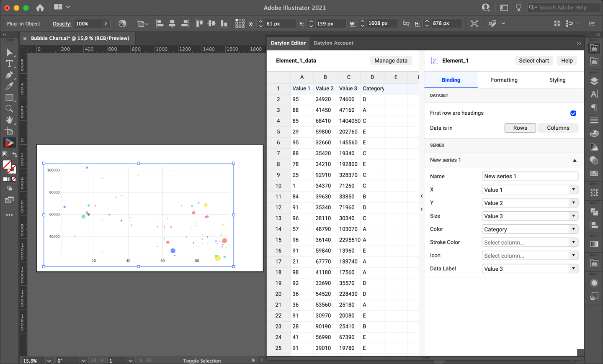Screen dimensions: 603x364
Task: Select the Type tool
Action: (x=9, y=64)
